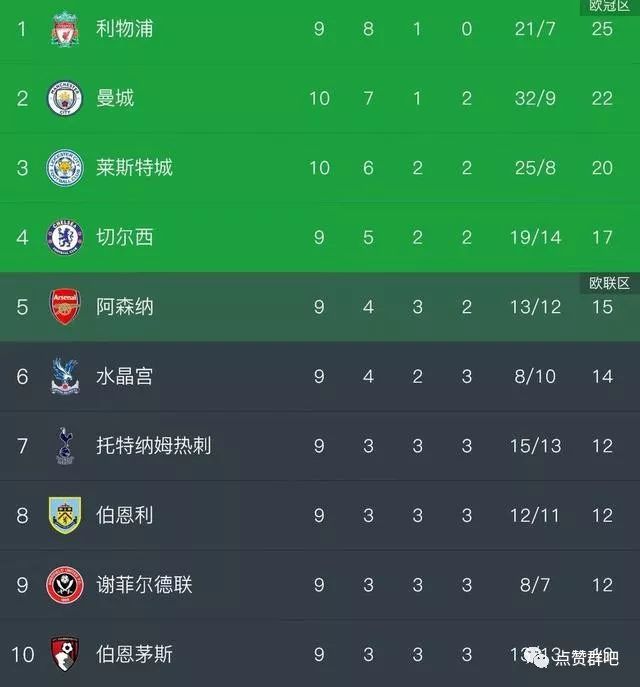Open the Liverpool club crest
The width and height of the screenshot is (640, 687).
pos(65,29)
